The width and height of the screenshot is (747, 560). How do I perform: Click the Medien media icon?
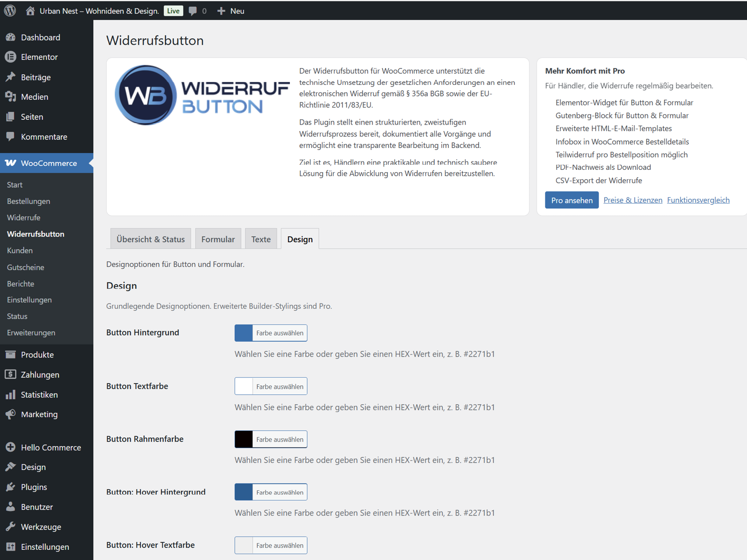coord(10,97)
